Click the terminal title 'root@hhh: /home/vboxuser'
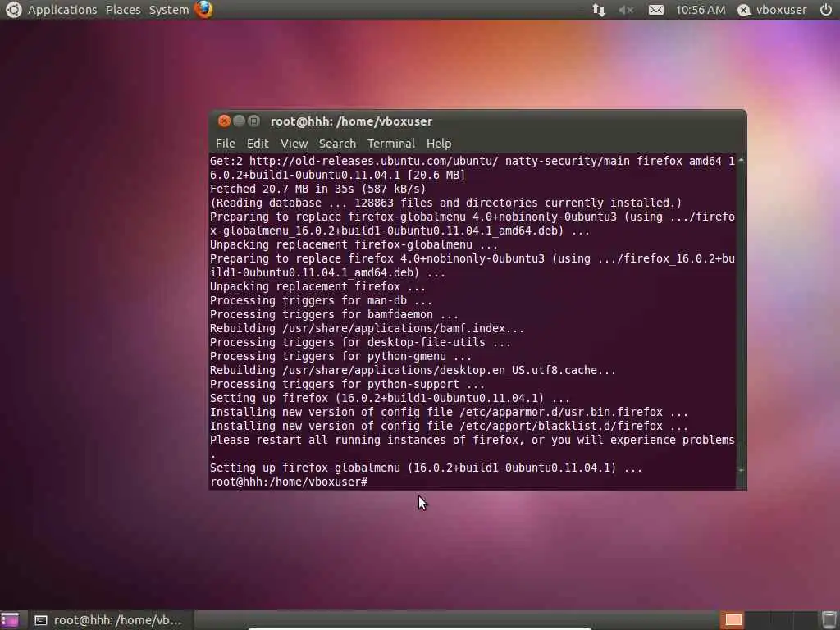The image size is (840, 630). tap(351, 121)
